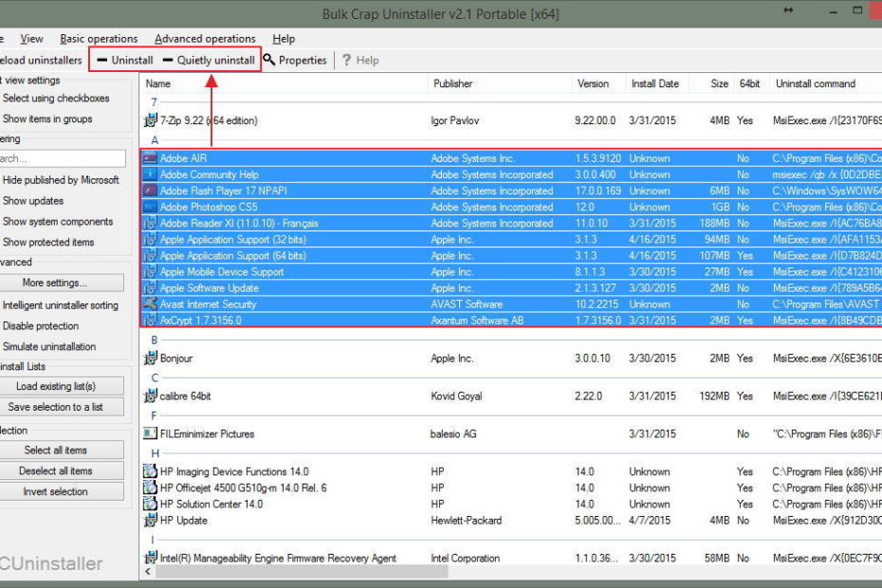The width and height of the screenshot is (882, 588).
Task: Click the Avast Internet Security icon
Action: tap(150, 304)
